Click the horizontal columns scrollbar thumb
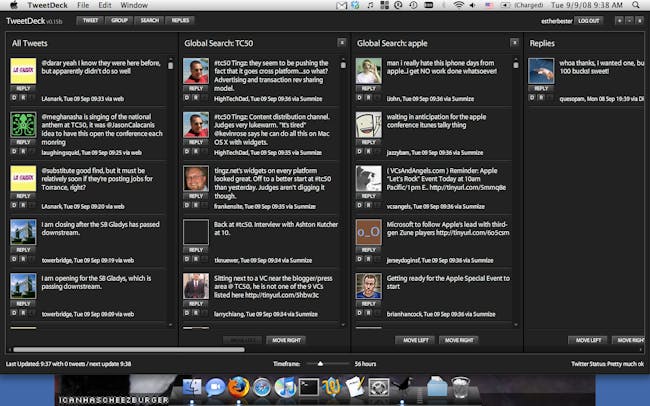This screenshot has height=406, width=650. coord(129,350)
